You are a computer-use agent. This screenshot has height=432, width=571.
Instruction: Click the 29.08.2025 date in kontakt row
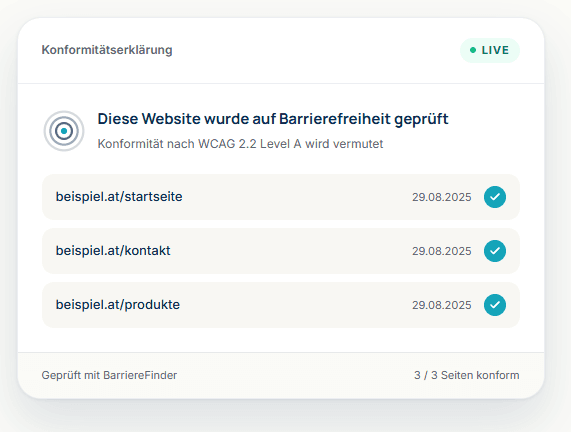pyautogui.click(x=442, y=251)
